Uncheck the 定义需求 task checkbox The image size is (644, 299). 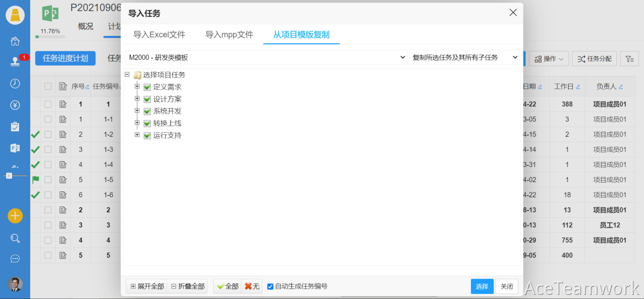coord(147,87)
